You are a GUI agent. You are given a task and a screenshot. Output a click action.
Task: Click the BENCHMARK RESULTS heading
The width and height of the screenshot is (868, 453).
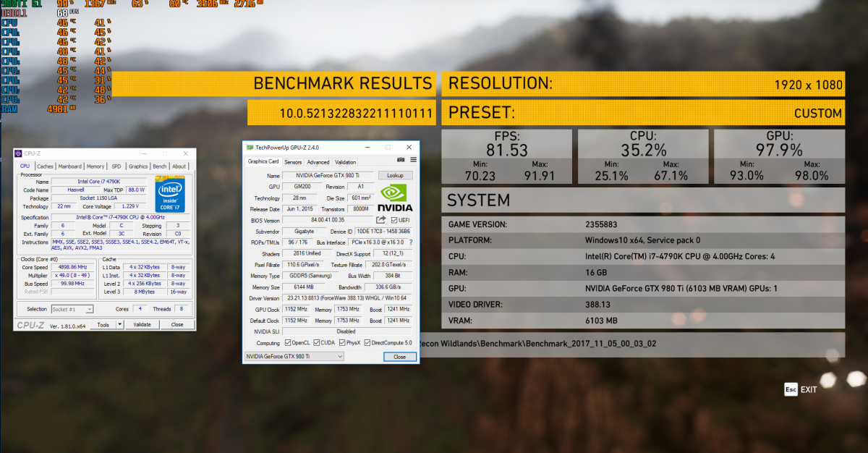[x=343, y=83]
